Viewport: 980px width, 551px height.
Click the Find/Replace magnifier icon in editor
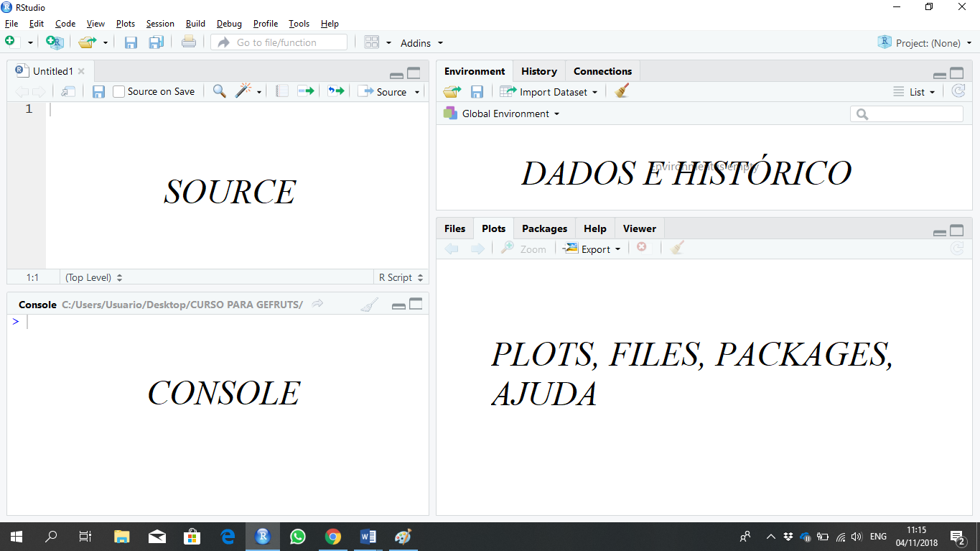coord(220,91)
